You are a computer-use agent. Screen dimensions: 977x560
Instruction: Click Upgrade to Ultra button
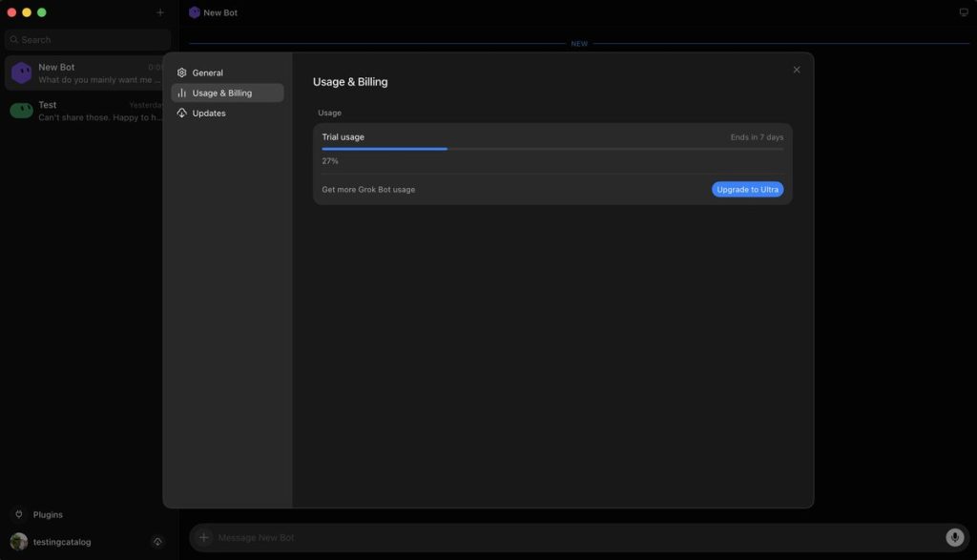click(747, 189)
